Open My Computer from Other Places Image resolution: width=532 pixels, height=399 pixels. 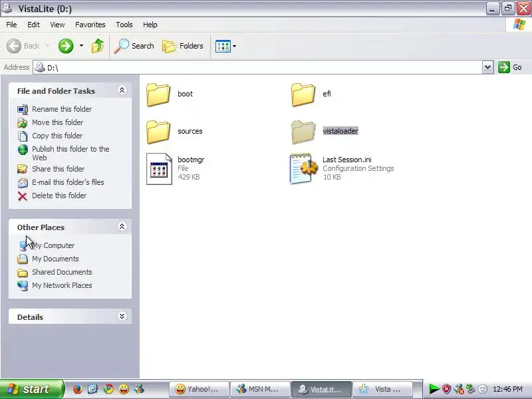(x=53, y=245)
